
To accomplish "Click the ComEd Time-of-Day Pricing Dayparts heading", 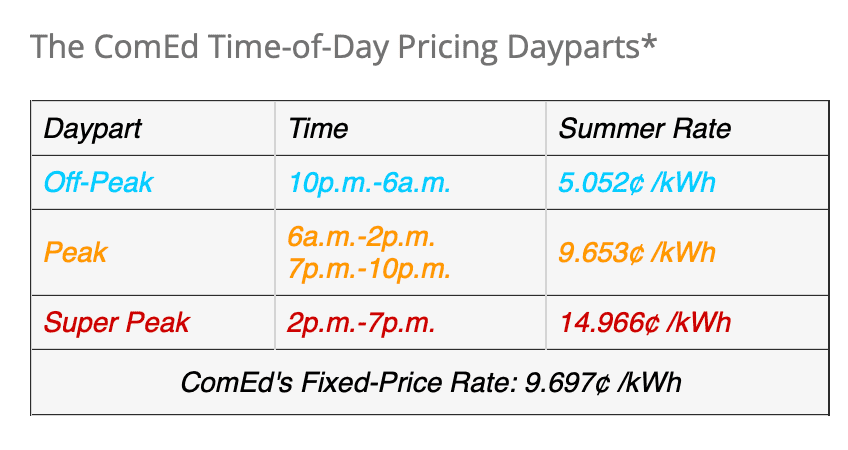I will tap(343, 48).
